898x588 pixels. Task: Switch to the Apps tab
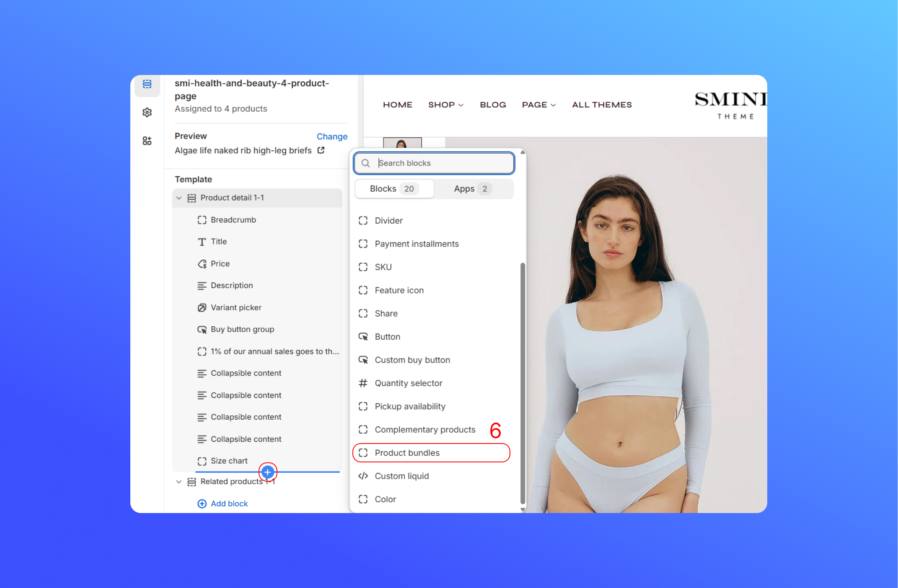[473, 189]
